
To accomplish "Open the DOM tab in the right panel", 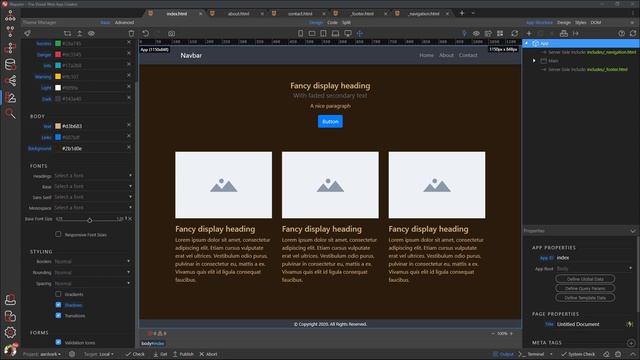I will tap(596, 22).
